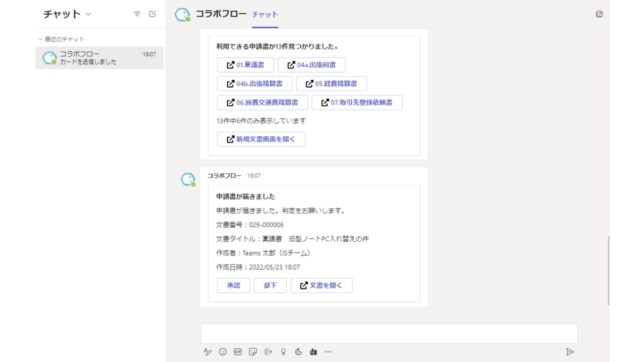The width and height of the screenshot is (644, 362).
Task: Click the Approvals circular arrow icon
Action: (298, 352)
